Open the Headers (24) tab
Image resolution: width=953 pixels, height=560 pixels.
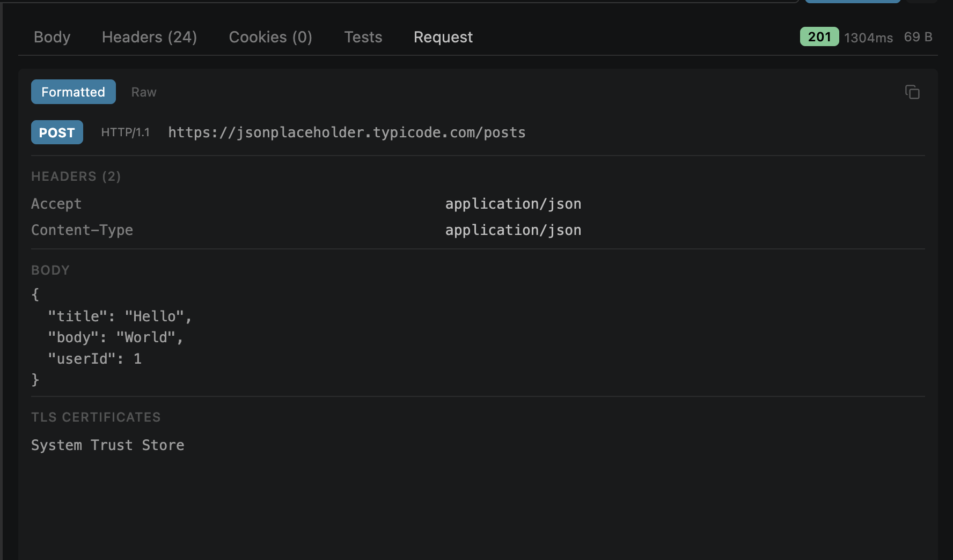[149, 37]
